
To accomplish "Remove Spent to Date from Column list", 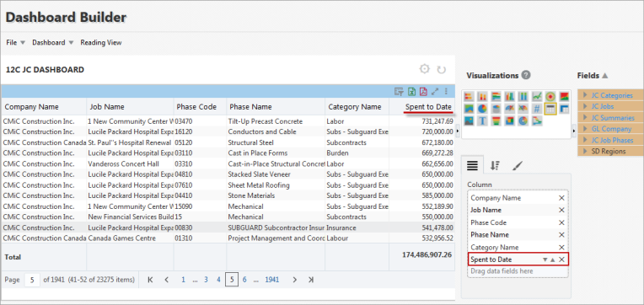I will pos(561,260).
